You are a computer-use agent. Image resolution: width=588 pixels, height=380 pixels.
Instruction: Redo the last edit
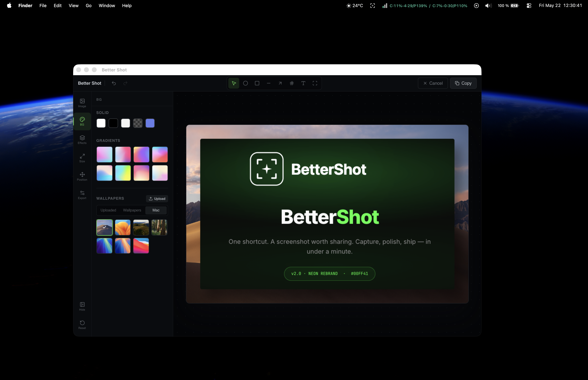click(x=125, y=83)
